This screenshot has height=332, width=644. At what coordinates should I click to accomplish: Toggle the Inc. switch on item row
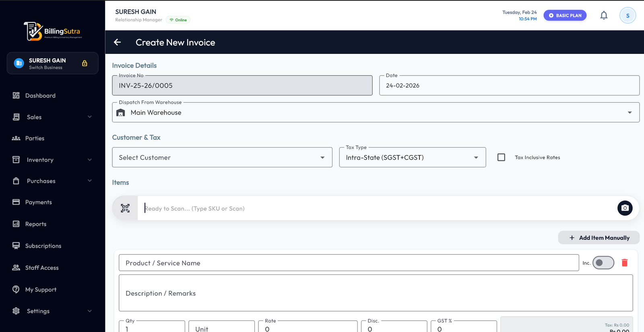pyautogui.click(x=603, y=263)
